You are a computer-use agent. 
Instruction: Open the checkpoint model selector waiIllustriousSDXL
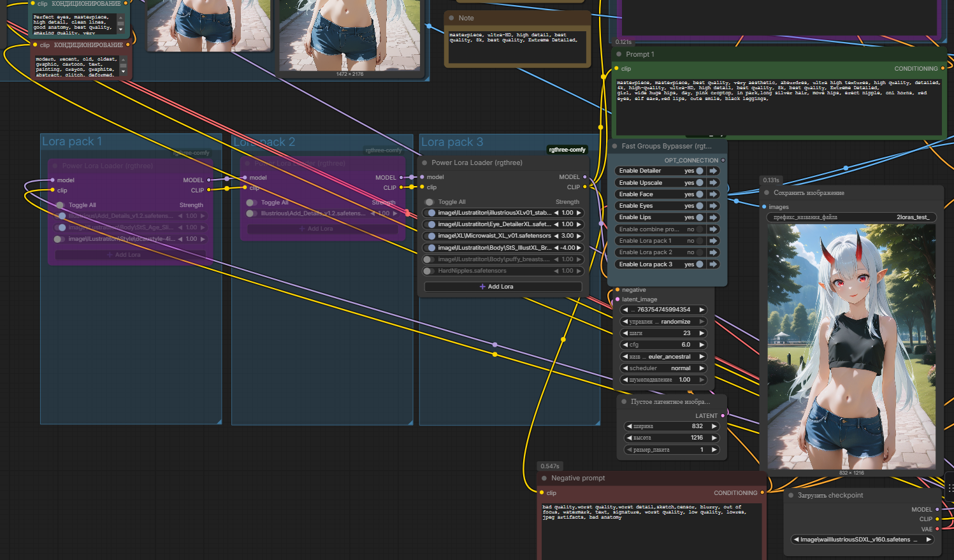click(861, 540)
